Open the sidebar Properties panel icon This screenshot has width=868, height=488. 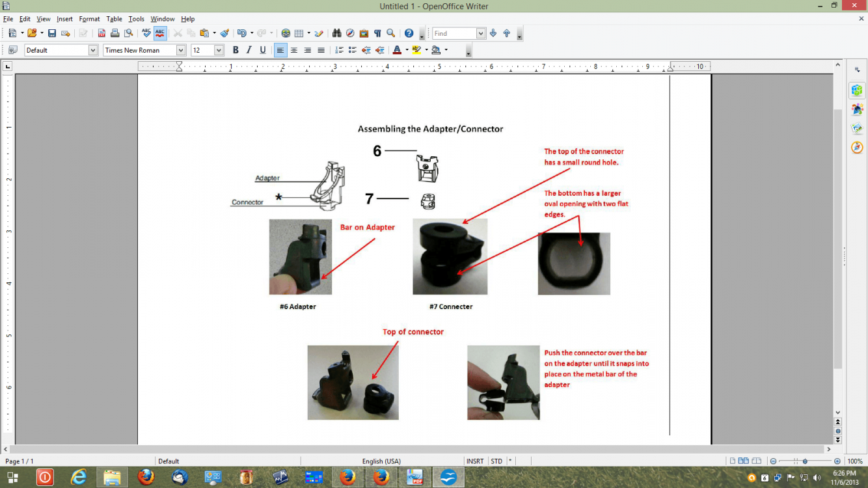point(857,90)
